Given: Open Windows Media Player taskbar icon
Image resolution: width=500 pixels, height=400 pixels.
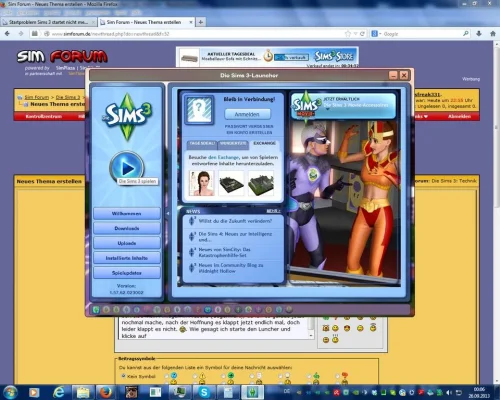Looking at the screenshot, I should click(x=34, y=392).
